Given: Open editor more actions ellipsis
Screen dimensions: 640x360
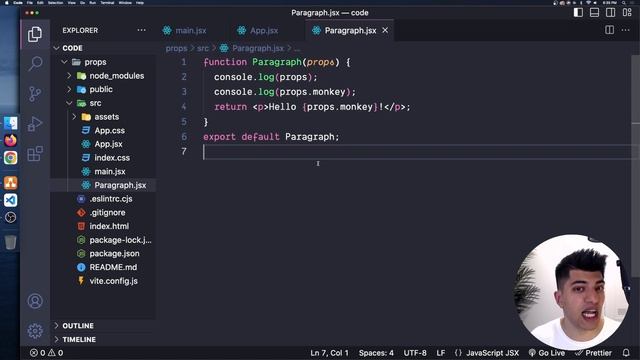Looking at the screenshot, I should (x=625, y=30).
